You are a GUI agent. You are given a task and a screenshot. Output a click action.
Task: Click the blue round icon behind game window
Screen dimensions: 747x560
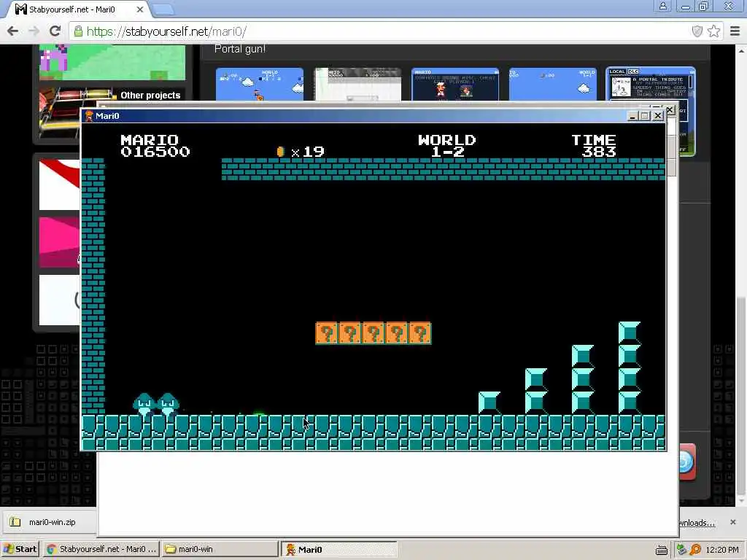(x=686, y=462)
